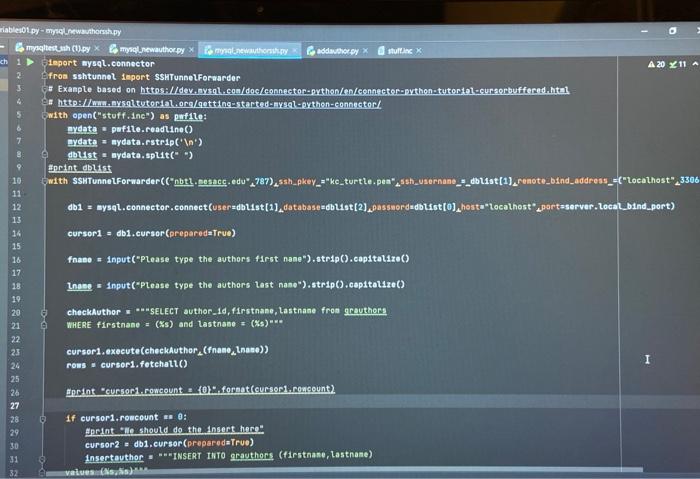Close the stuff.inc tab
This screenshot has height=479, width=700.
419,51
